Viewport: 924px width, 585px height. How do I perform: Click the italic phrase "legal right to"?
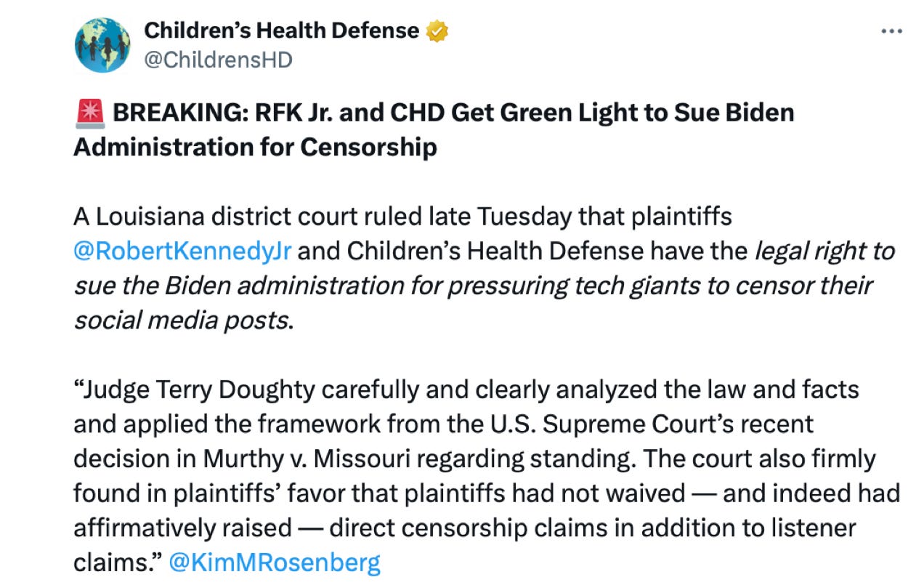pyautogui.click(x=824, y=251)
